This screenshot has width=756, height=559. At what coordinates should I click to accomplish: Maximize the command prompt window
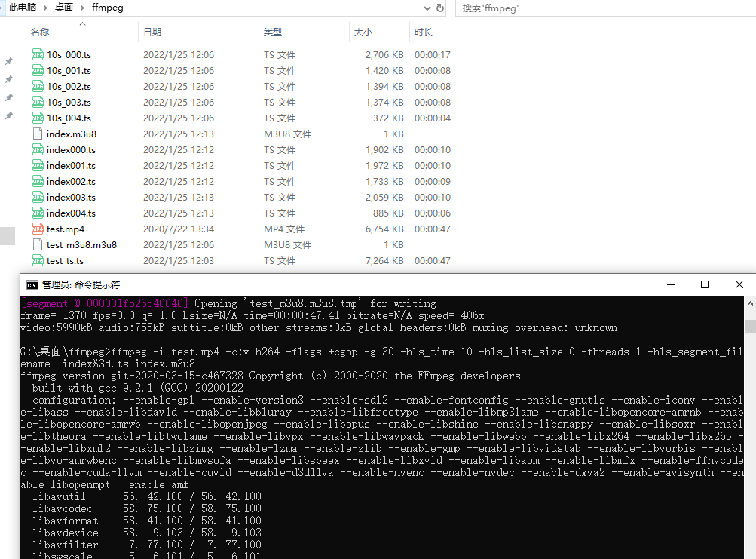pos(705,285)
